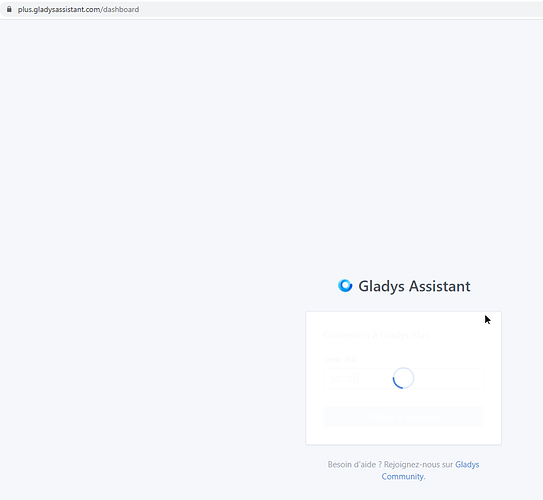Image resolution: width=543 pixels, height=500 pixels.
Task: Click the faded Valider la connexion button
Action: (x=403, y=417)
